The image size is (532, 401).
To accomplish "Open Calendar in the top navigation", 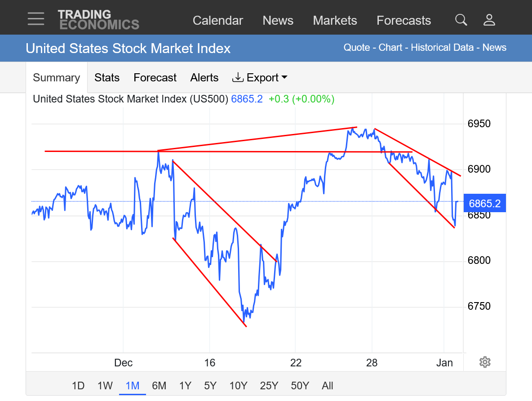I will point(218,21).
